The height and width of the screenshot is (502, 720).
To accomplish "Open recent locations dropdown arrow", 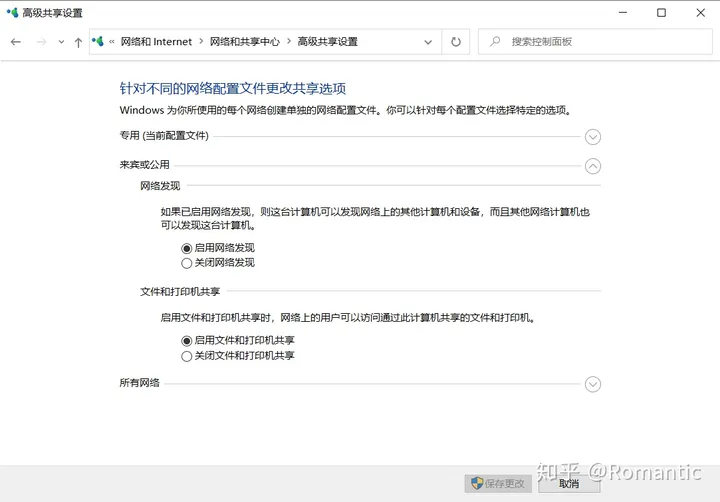I will 61,42.
